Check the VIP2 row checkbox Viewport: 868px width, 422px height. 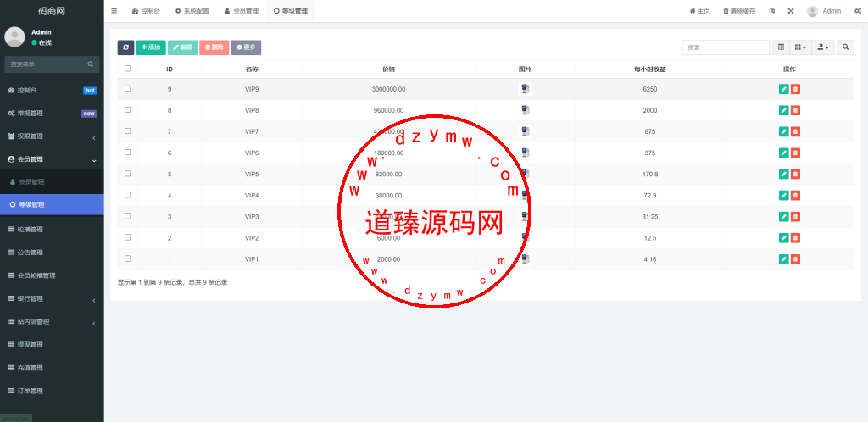(x=128, y=237)
